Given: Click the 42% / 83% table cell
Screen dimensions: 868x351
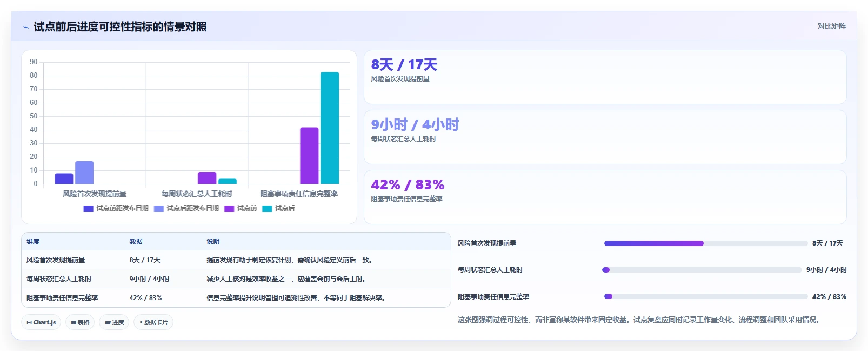Looking at the screenshot, I should click(x=145, y=298).
